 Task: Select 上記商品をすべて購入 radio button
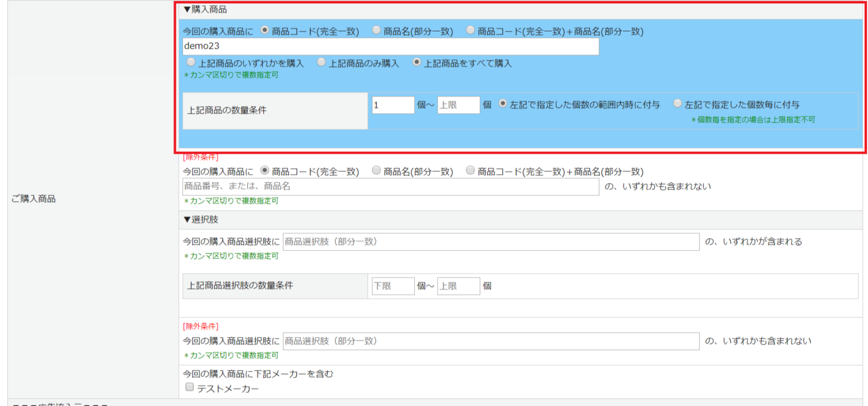[417, 62]
